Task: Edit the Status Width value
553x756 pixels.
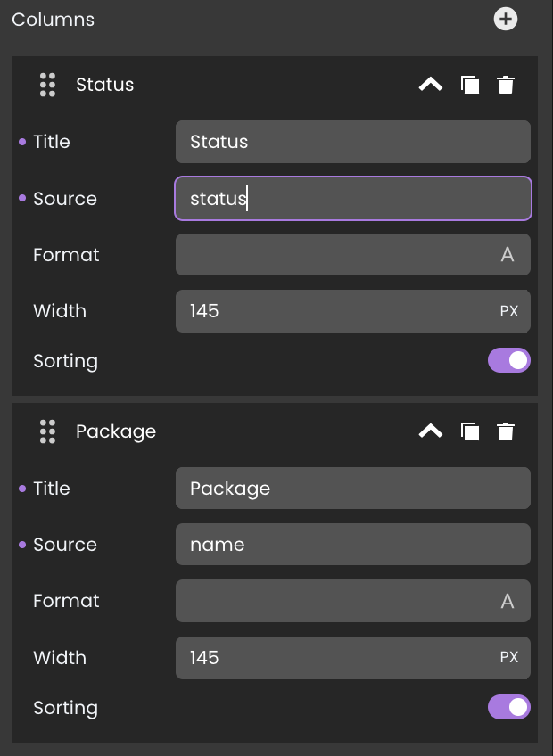Action: pyautogui.click(x=352, y=311)
